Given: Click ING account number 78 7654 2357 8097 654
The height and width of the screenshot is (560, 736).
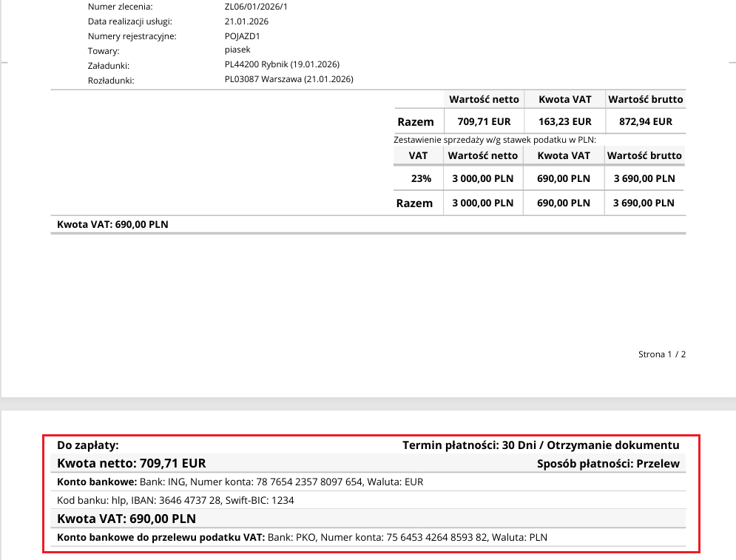Looking at the screenshot, I should click(309, 482).
